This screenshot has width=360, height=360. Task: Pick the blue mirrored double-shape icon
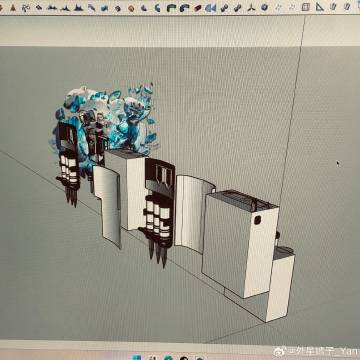tap(210, 8)
